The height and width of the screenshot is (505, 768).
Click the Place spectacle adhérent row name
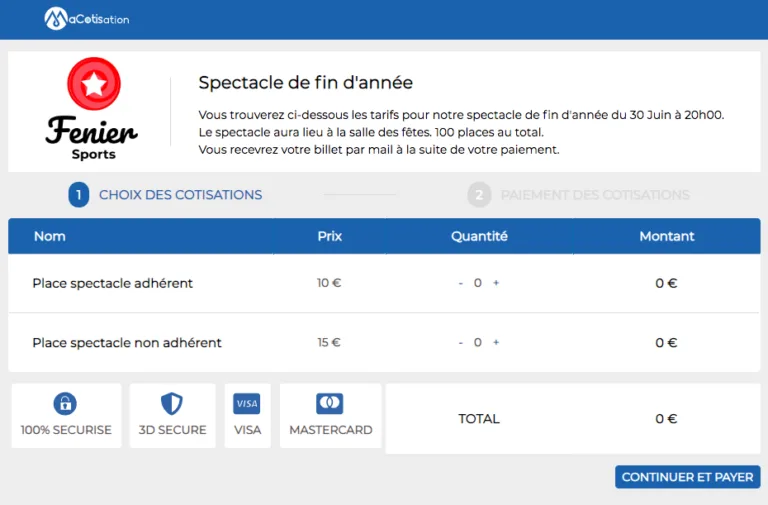[x=113, y=283]
